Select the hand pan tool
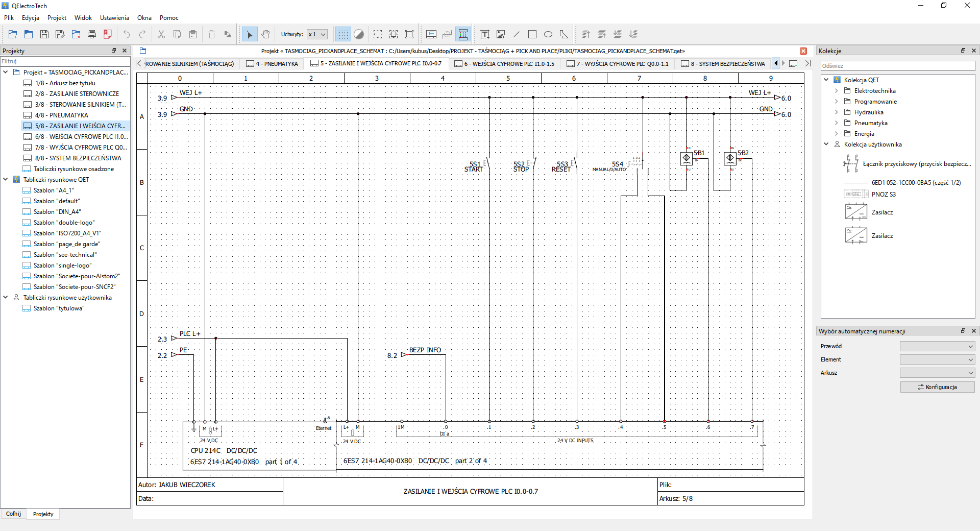The height and width of the screenshot is (531, 980). point(265,34)
